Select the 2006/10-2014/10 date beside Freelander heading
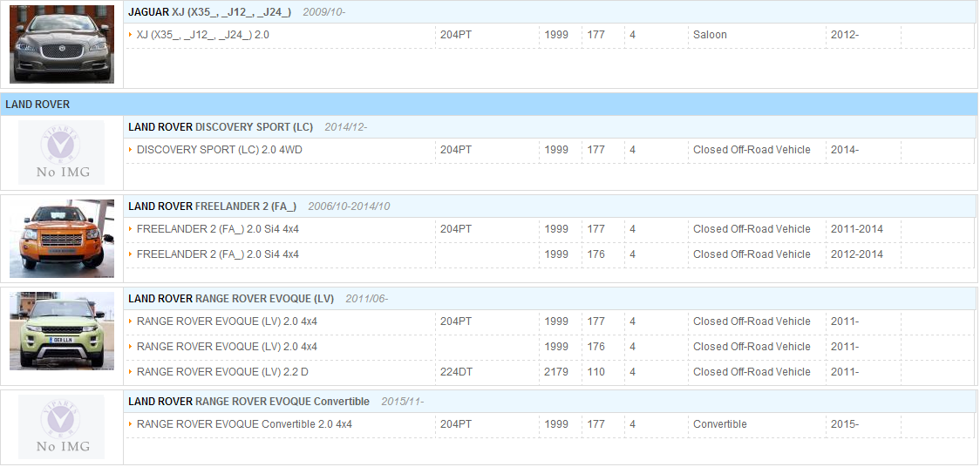 pyautogui.click(x=350, y=206)
